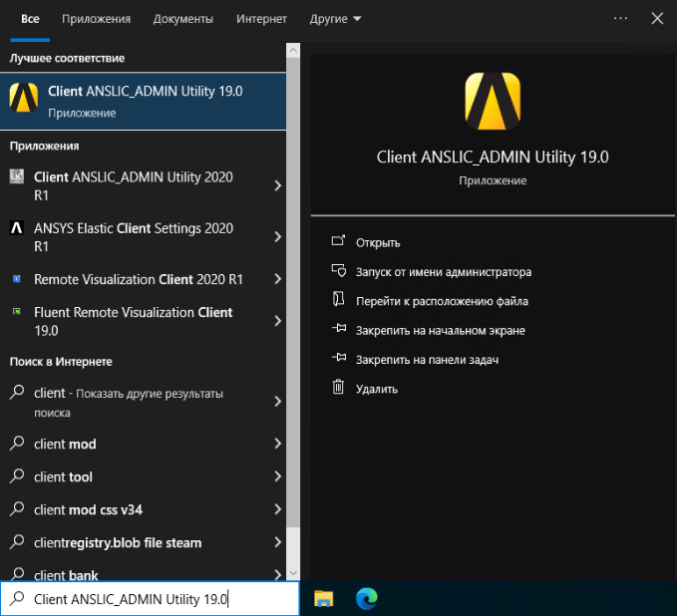Select ANSYS Elastic Client Settings 2020 R1
Image resolution: width=677 pixels, height=616 pixels.
click(x=143, y=236)
